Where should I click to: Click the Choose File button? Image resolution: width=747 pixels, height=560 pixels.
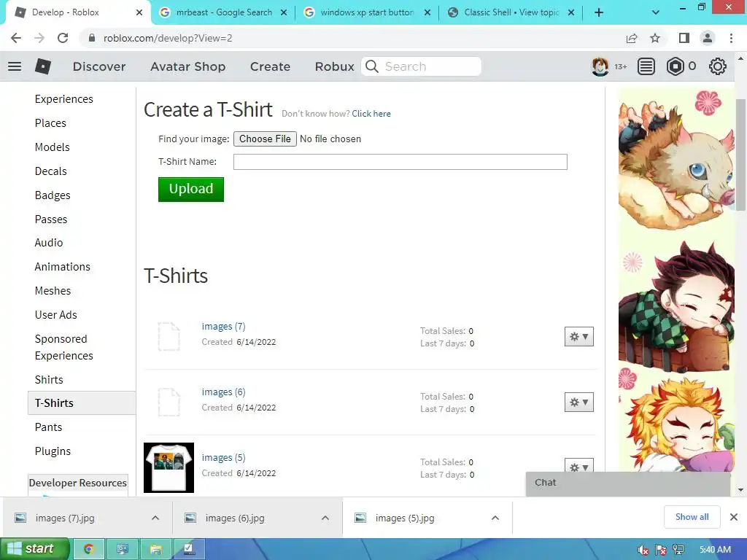coord(265,139)
